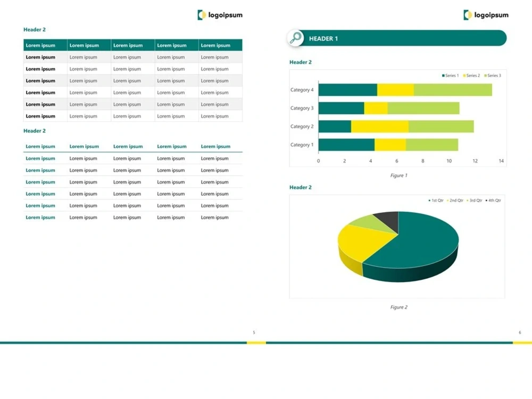
Task: Select the Category 1 axis label
Action: point(302,145)
